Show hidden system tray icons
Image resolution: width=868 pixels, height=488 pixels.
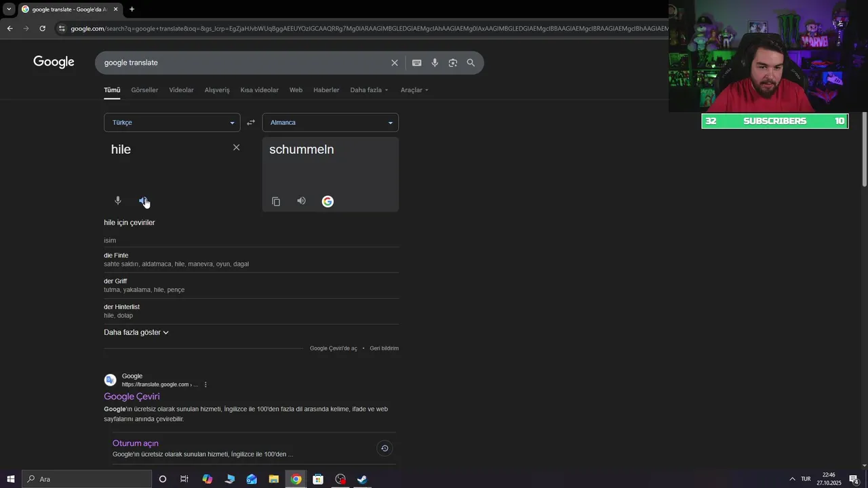point(792,479)
